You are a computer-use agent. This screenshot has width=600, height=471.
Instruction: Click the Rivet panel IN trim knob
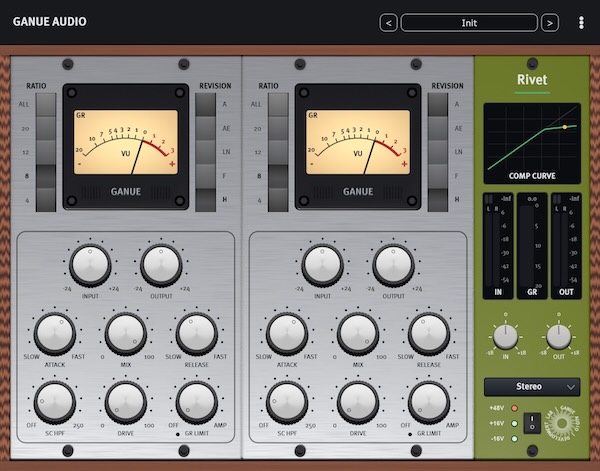point(505,337)
